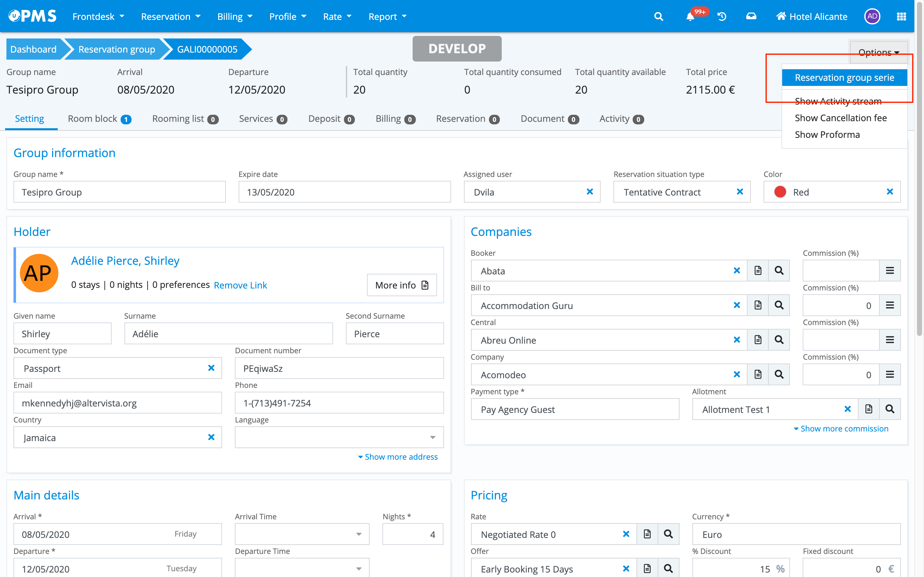This screenshot has width=924, height=577.
Task: Expand the Language dropdown
Action: pos(432,437)
